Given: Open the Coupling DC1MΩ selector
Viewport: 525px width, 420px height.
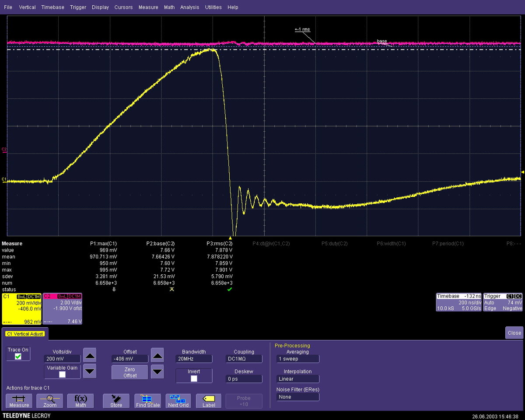Looking at the screenshot, I should click(x=244, y=359).
